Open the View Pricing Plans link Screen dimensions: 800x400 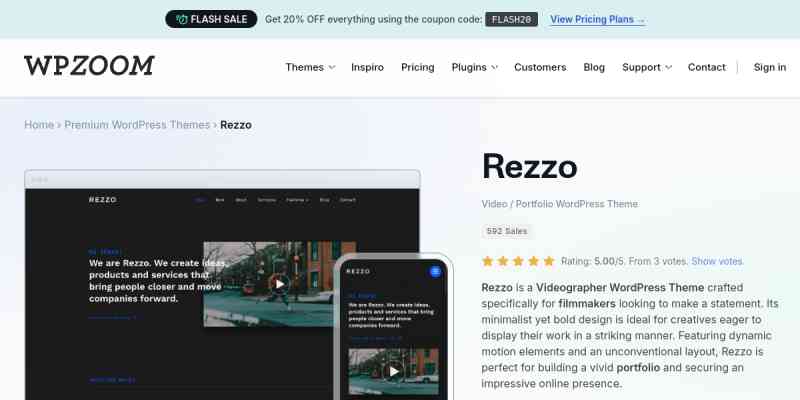coord(597,19)
